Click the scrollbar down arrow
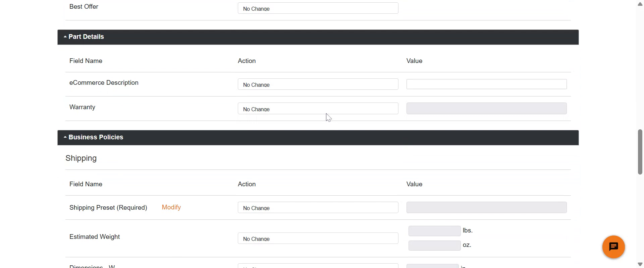This screenshot has height=268, width=644. point(640,264)
